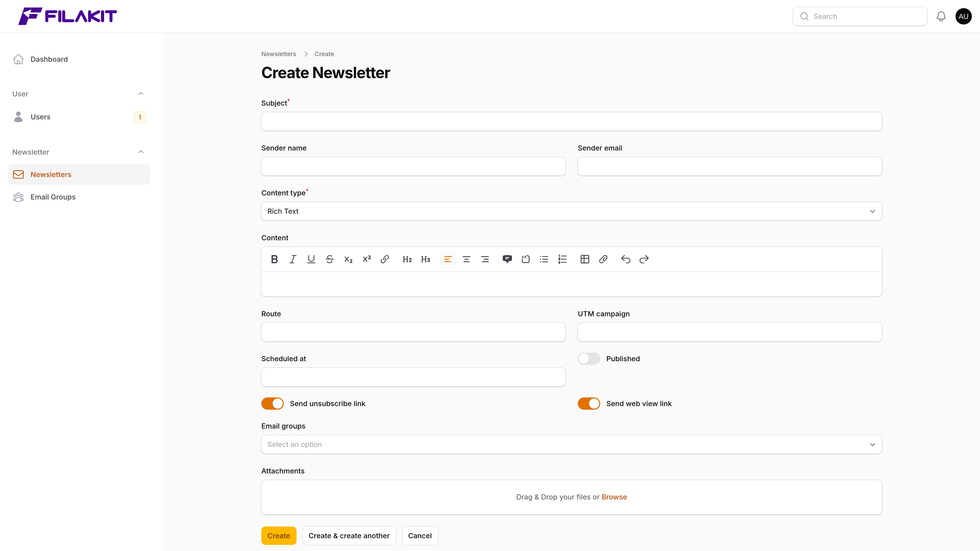980x551 pixels.
Task: Go to Newsletters breadcrumb link
Action: [279, 54]
